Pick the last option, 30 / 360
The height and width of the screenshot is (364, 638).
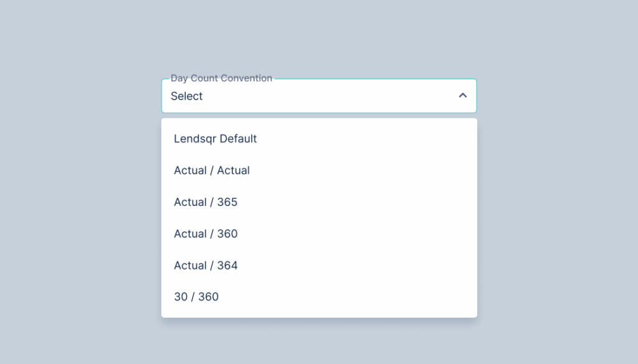click(196, 297)
